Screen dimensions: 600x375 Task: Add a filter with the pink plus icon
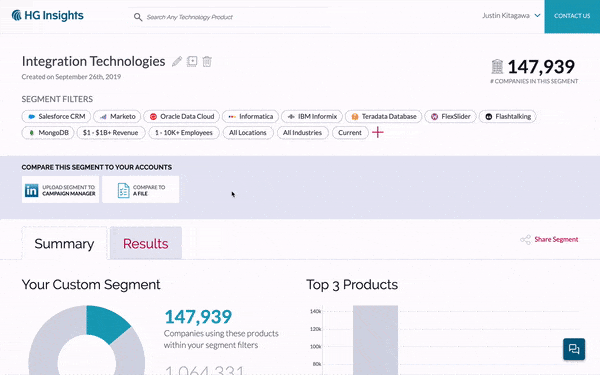pos(378,132)
